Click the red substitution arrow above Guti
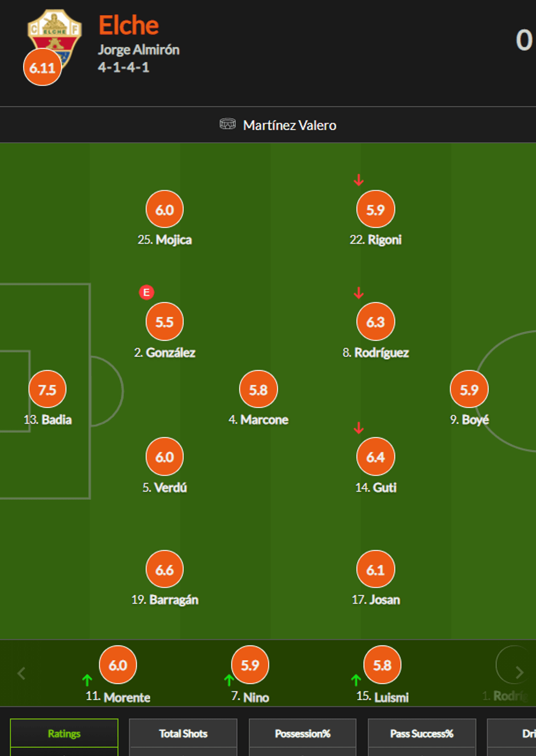 click(x=359, y=428)
